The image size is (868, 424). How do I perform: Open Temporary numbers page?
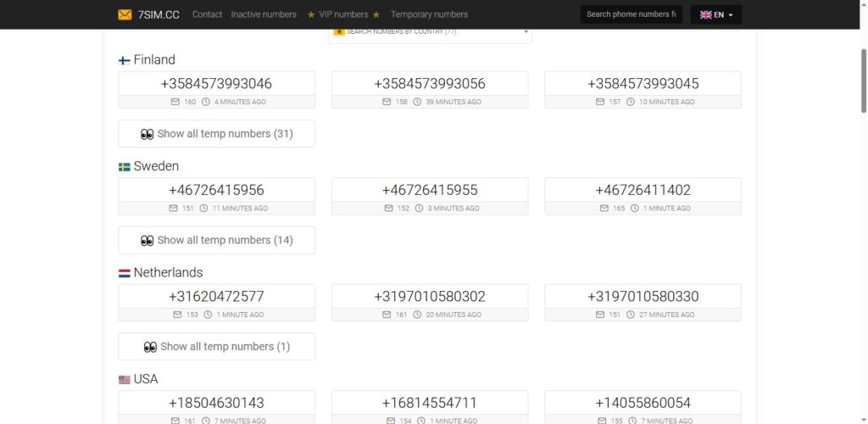429,14
